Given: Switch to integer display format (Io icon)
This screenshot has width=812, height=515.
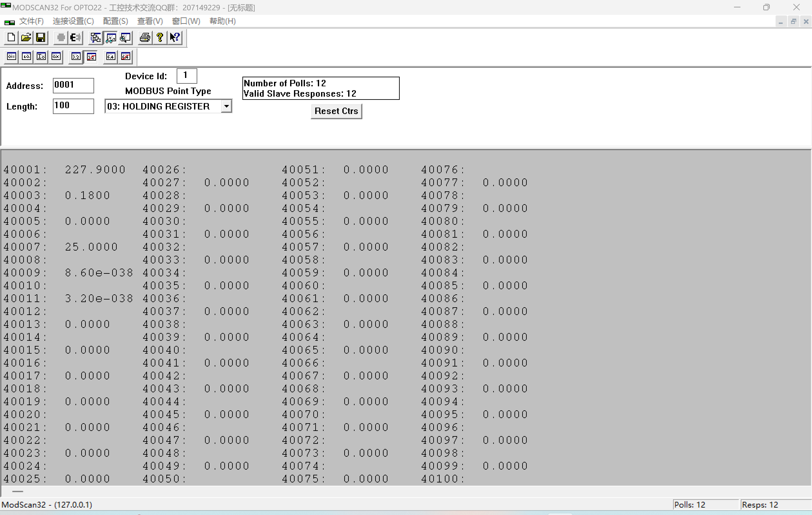Looking at the screenshot, I should click(x=41, y=57).
